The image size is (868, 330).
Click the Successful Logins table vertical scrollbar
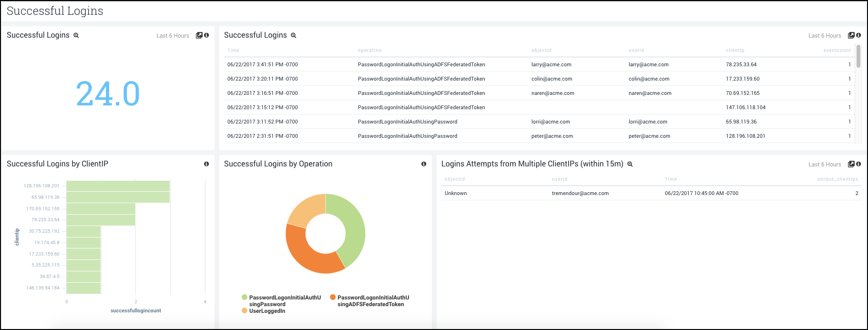click(858, 57)
